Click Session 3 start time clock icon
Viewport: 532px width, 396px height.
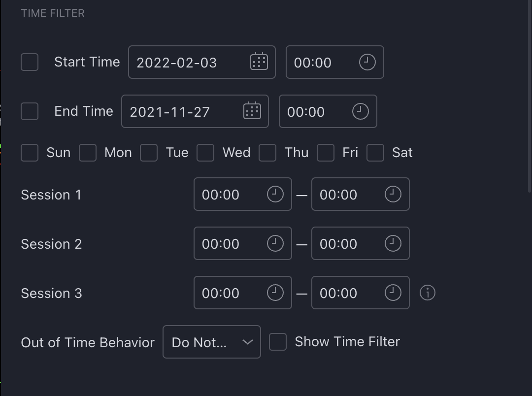[x=275, y=293]
